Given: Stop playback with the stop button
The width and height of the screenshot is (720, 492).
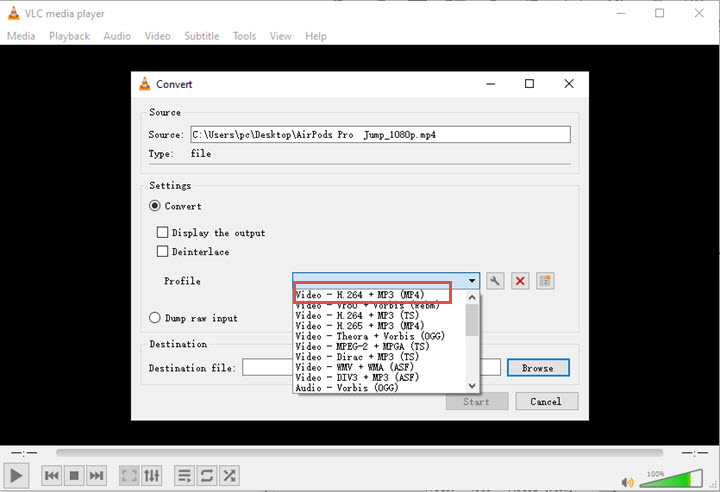Looking at the screenshot, I should pos(74,475).
